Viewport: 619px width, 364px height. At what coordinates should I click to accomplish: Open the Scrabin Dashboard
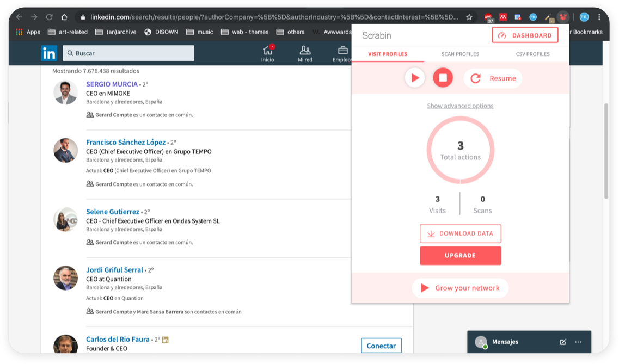coord(525,35)
